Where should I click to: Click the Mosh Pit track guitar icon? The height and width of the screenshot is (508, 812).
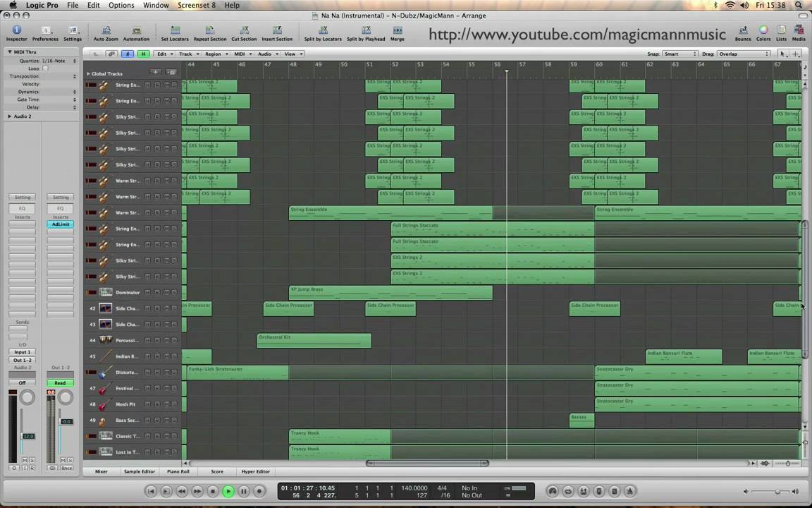(x=106, y=404)
